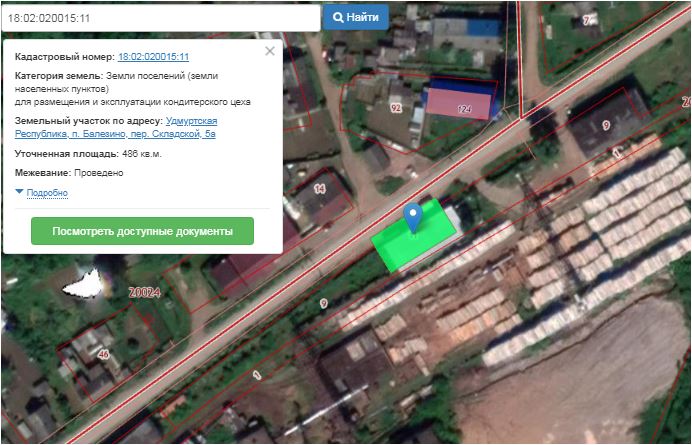Click the blue location pin marker
This screenshot has width=692, height=445.
413,217
